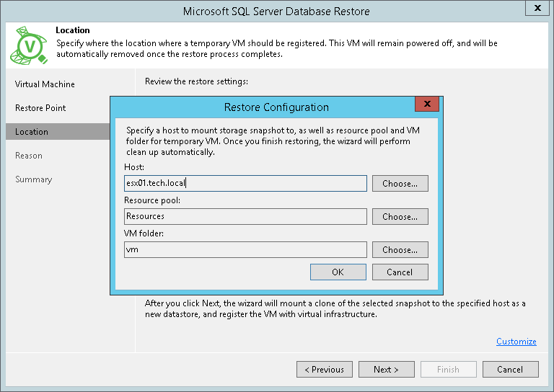Choose a host for storage snapshot

pos(400,184)
